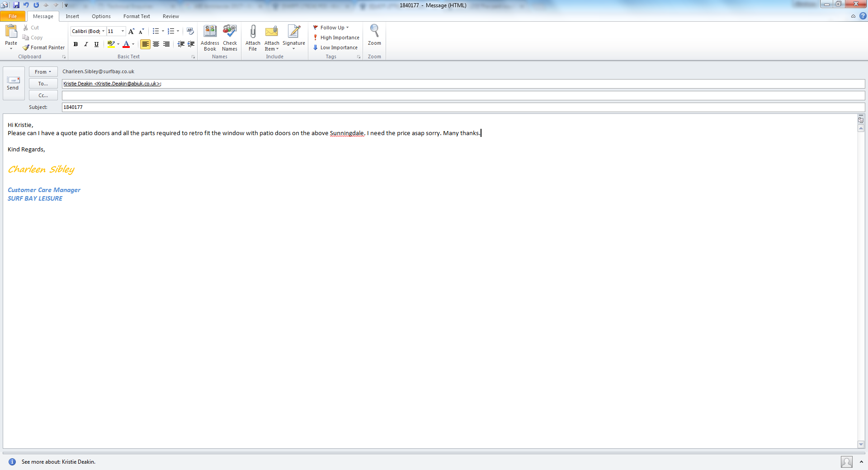Expand the People Pane at bottom right
This screenshot has height=470, width=868.
[861, 462]
